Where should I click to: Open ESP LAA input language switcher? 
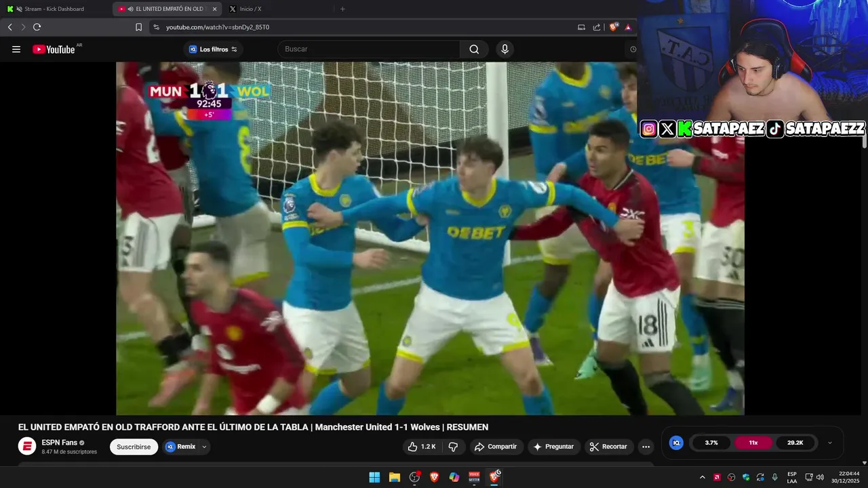click(x=792, y=477)
